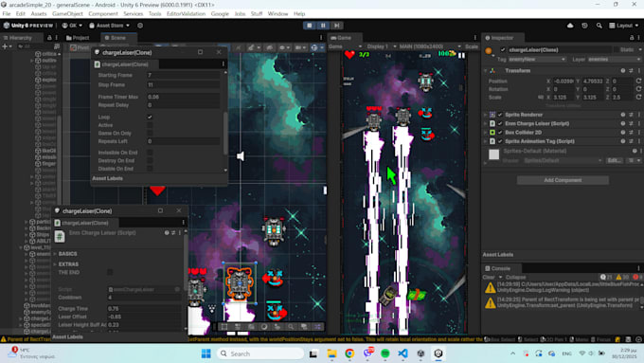644x363 pixels.
Task: Click the Frame Timer Max field
Action: [183, 97]
